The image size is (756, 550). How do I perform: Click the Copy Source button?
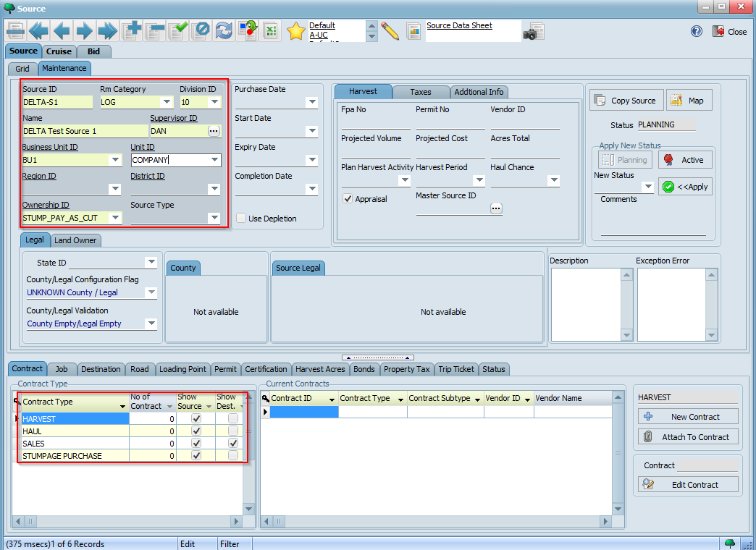(626, 101)
